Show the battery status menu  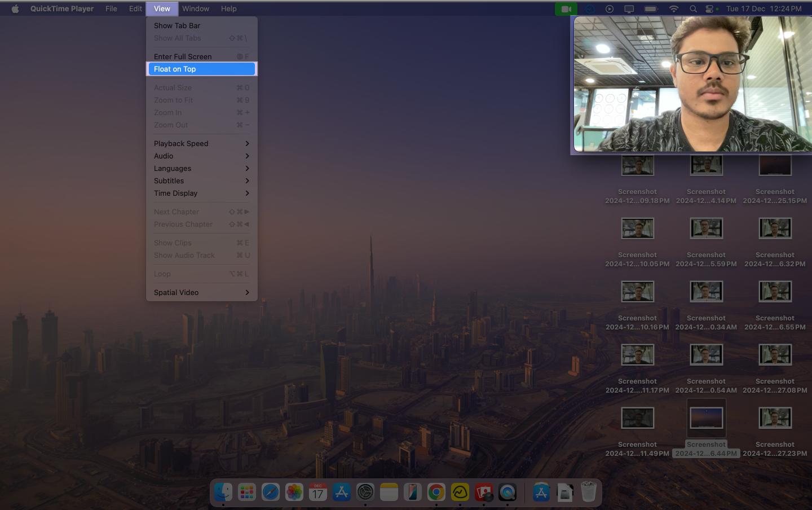(651, 9)
